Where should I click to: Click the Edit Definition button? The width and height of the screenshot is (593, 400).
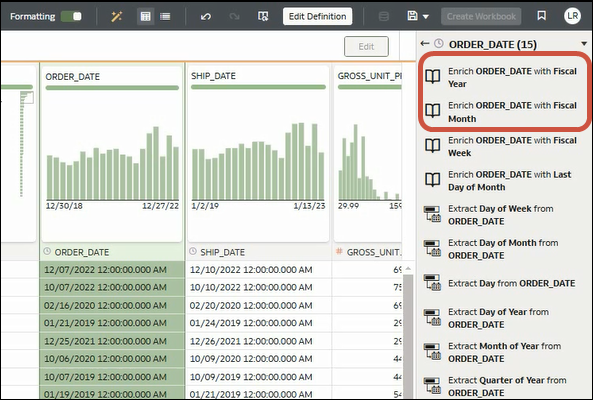[x=317, y=16]
